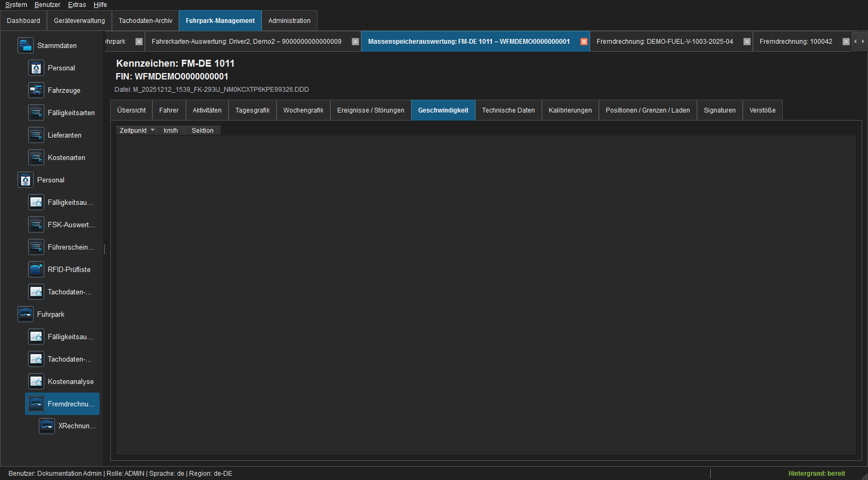Open the Extras menu

tap(77, 5)
